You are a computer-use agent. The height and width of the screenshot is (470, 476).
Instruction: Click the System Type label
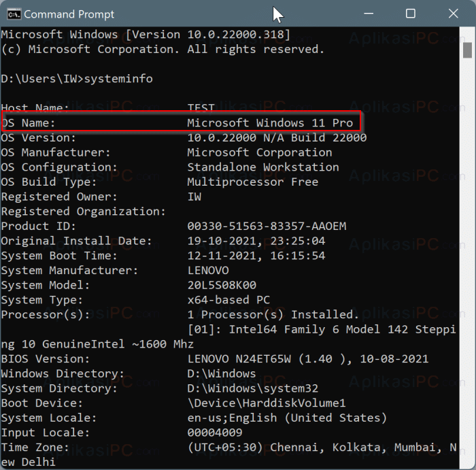click(42, 300)
